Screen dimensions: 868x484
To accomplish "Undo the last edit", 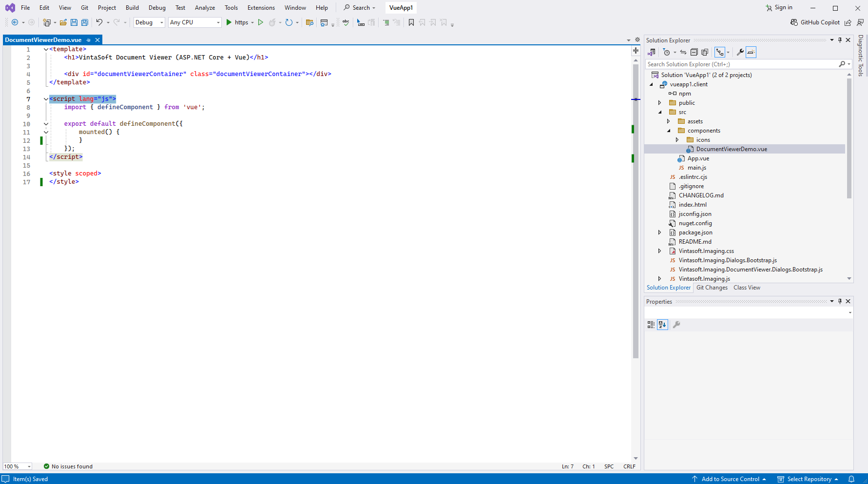I will pyautogui.click(x=99, y=22).
